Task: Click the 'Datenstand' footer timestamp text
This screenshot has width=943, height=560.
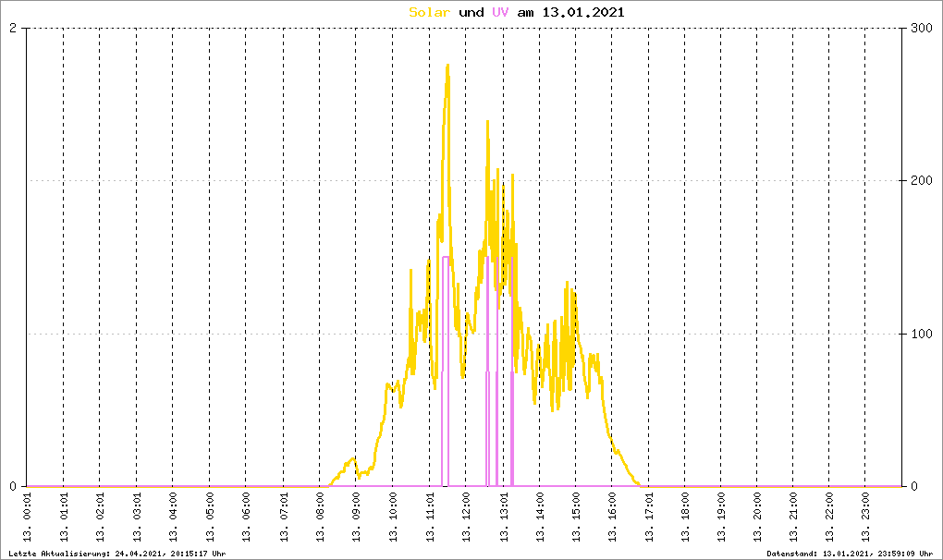Action: tap(850, 554)
